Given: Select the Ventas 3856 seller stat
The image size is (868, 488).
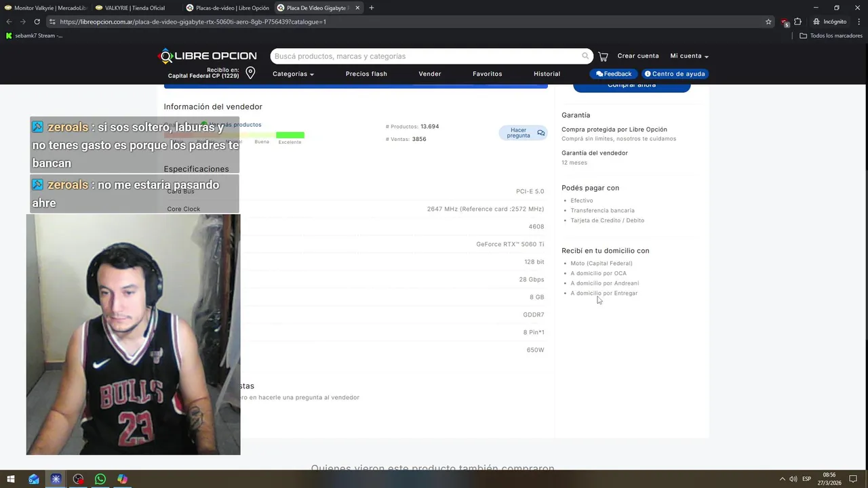Looking at the screenshot, I should click(x=406, y=139).
